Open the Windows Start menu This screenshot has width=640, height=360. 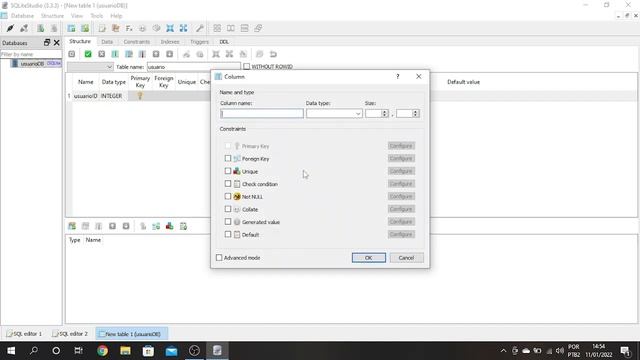(11, 351)
